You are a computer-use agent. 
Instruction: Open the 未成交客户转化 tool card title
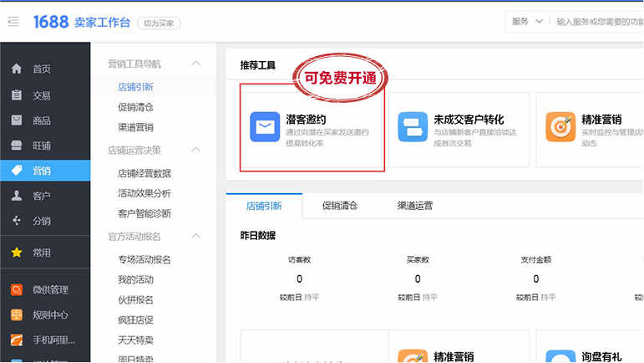[469, 120]
